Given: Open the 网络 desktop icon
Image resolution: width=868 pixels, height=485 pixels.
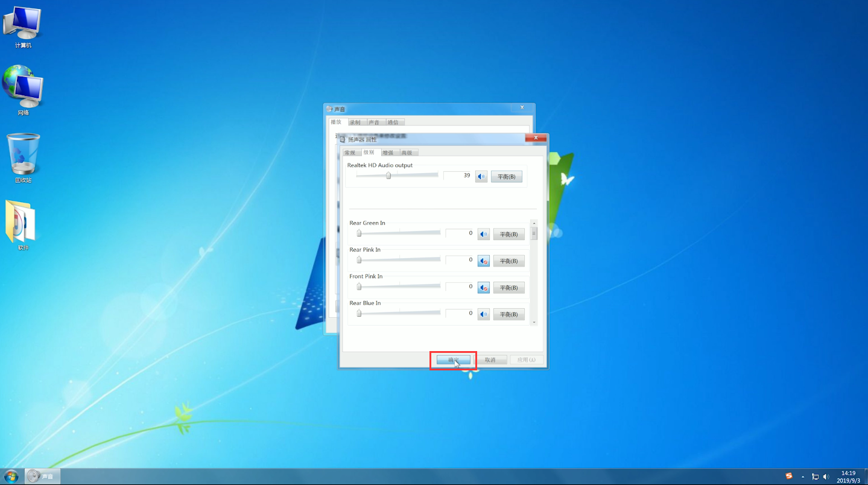Looking at the screenshot, I should [23, 91].
